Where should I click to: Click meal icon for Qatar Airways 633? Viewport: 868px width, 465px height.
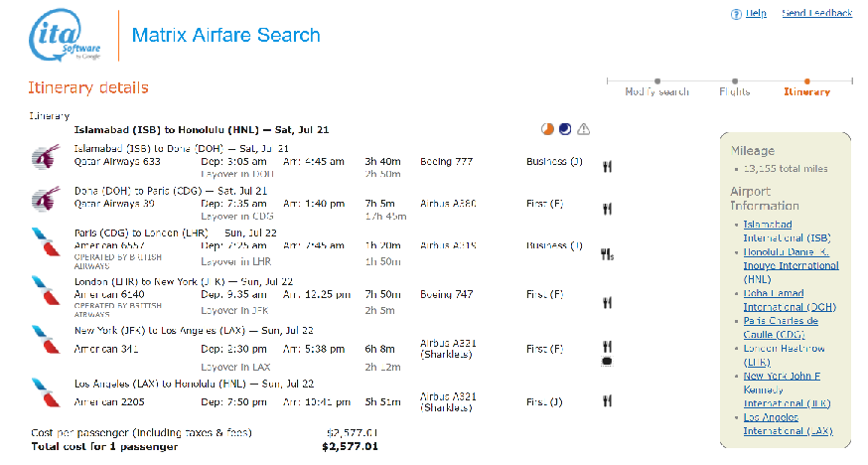[x=606, y=166]
